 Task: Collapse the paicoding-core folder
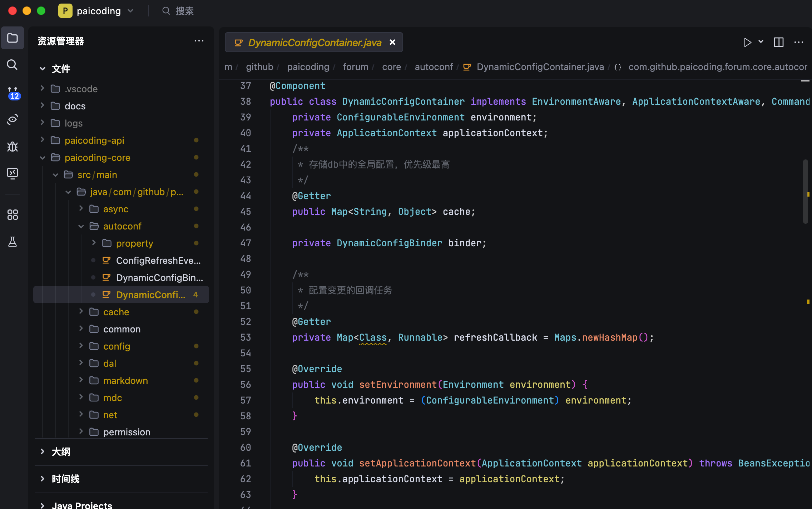coord(43,157)
